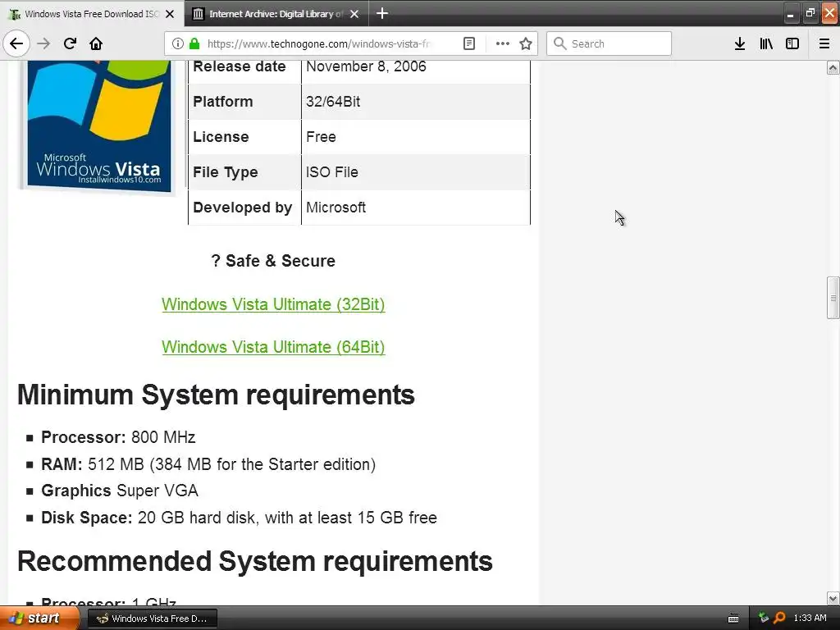The image size is (840, 630).
Task: Click the '? Safe & Secure' text
Action: tap(273, 261)
